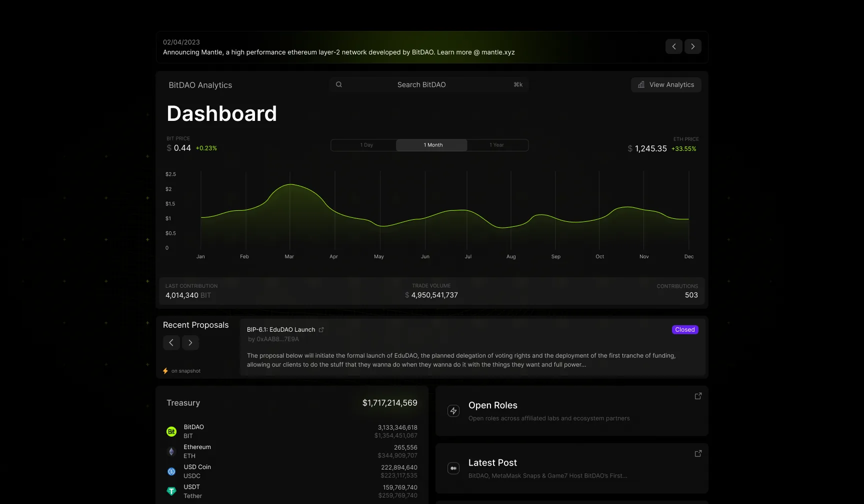864x504 pixels.
Task: Click the USD Coin token icon
Action: [x=171, y=472]
